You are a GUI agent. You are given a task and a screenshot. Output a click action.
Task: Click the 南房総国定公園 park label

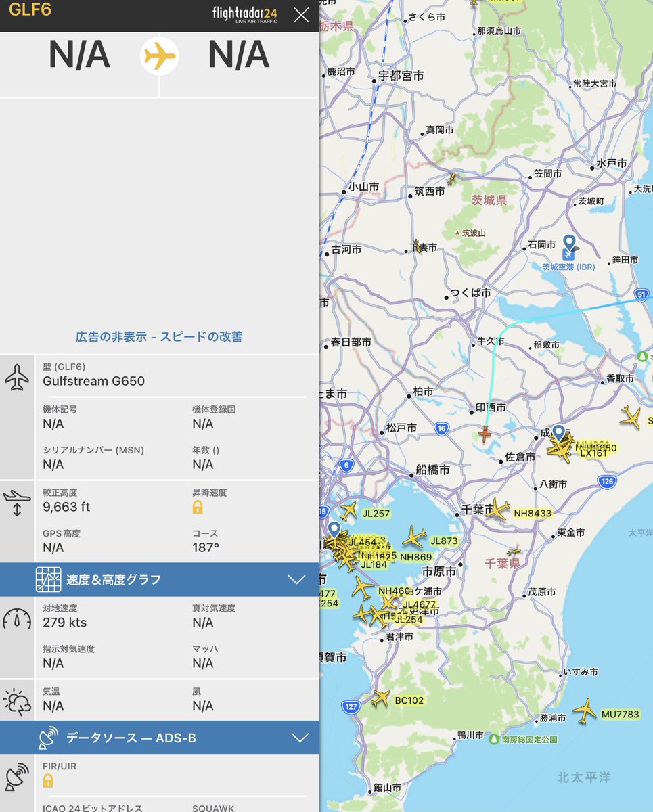[x=530, y=740]
